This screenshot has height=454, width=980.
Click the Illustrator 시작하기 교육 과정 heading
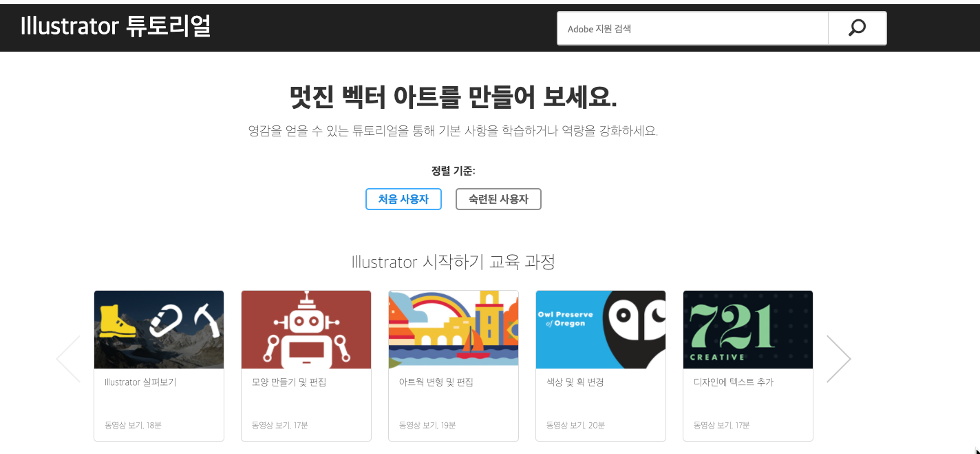tap(453, 262)
